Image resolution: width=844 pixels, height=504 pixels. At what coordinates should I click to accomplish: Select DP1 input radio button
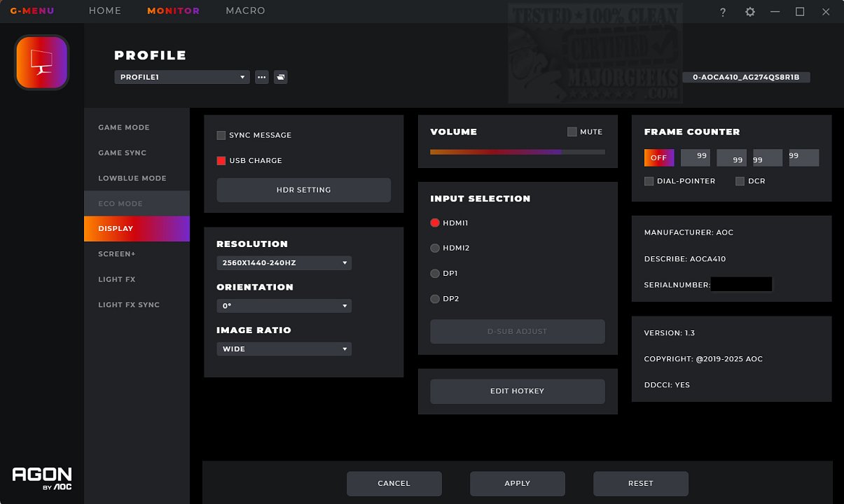click(435, 273)
